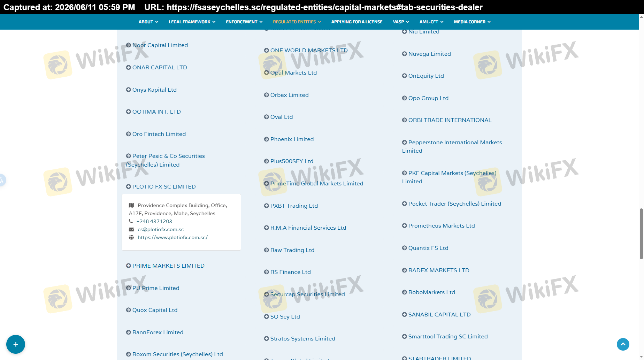644x360 pixels.
Task: Click the arrow icon beside Orbex Limited
Action: pyautogui.click(x=267, y=95)
